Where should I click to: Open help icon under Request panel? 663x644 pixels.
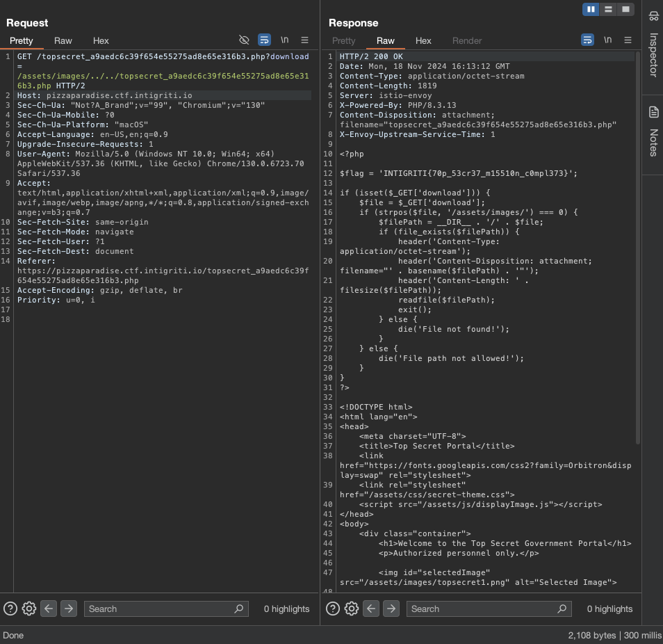click(x=10, y=609)
